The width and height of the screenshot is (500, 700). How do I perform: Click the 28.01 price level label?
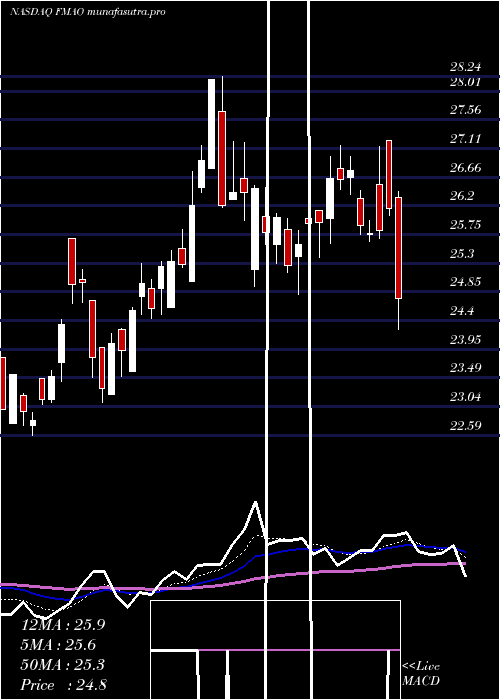point(466,82)
